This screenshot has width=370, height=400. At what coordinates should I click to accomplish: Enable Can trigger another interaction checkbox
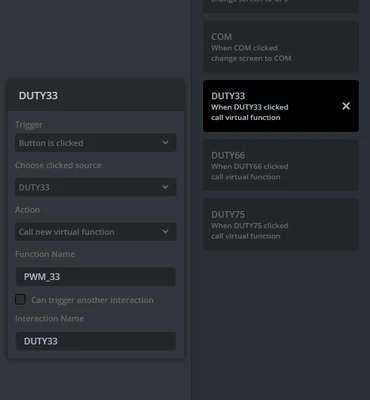pyautogui.click(x=20, y=299)
